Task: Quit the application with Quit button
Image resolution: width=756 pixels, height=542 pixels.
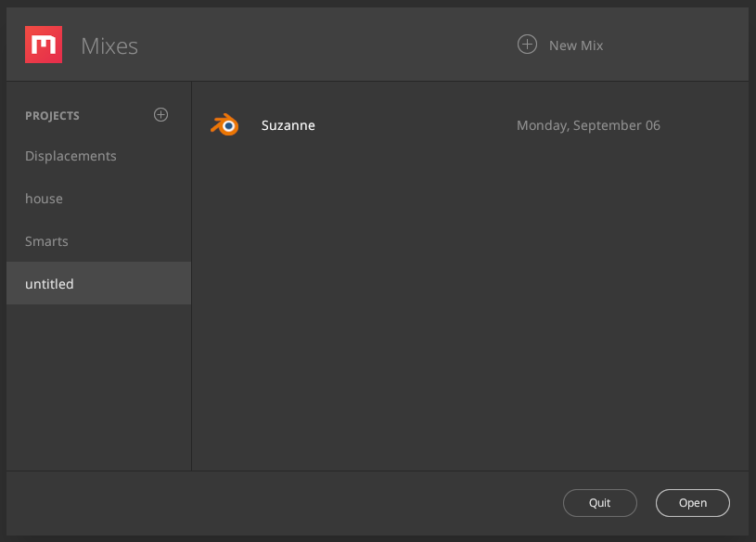Action: pos(600,503)
